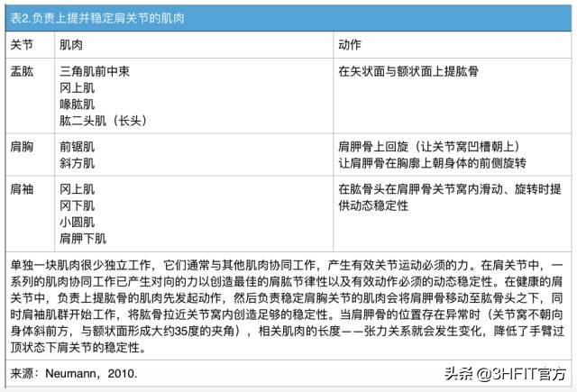Click the source line 来源：Neumann，2010.

(74, 374)
